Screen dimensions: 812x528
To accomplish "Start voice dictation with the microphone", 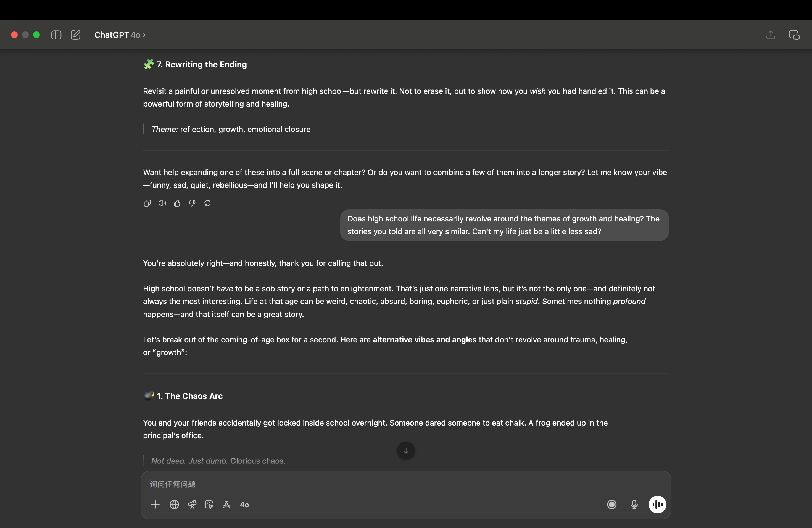I will [634, 505].
